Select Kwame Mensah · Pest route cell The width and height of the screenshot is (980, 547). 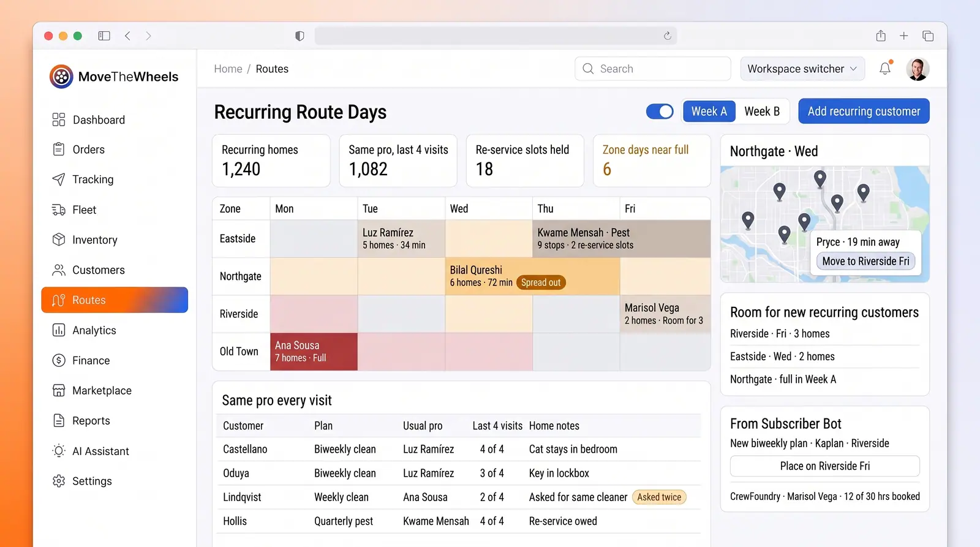coord(621,239)
